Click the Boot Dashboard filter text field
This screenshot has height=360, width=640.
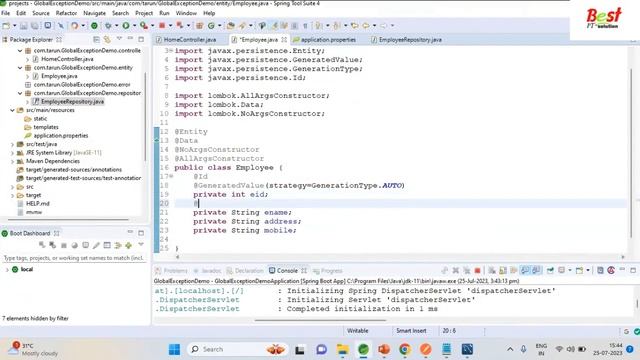point(74,258)
